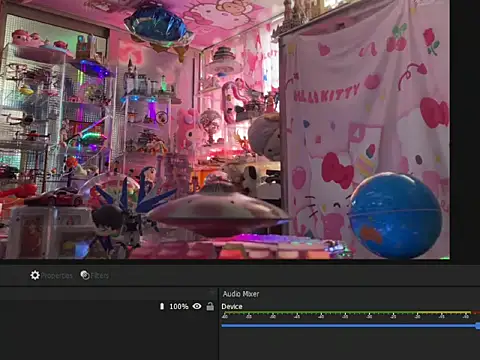
Task: Click the Device audio source label
Action: coord(232,307)
